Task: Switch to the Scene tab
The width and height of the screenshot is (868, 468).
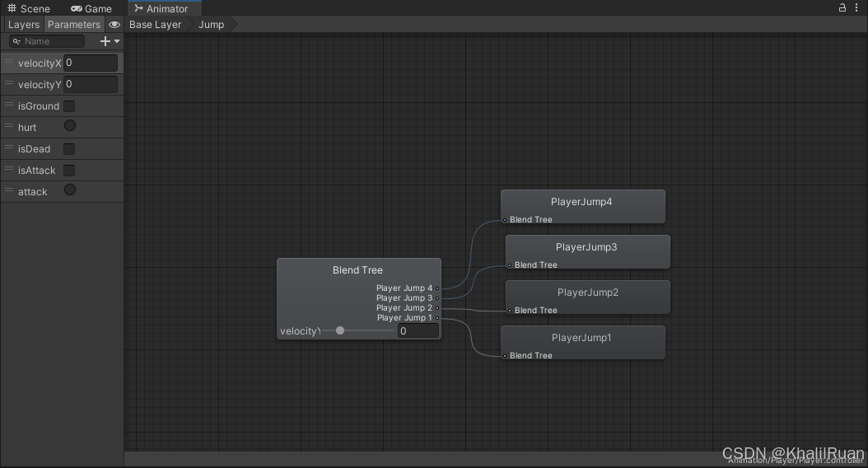Action: tap(29, 8)
